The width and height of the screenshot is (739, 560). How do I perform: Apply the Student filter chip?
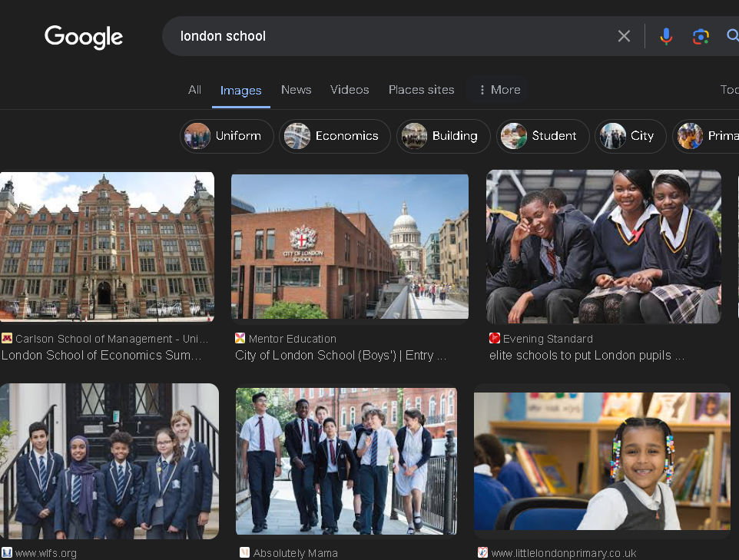542,136
